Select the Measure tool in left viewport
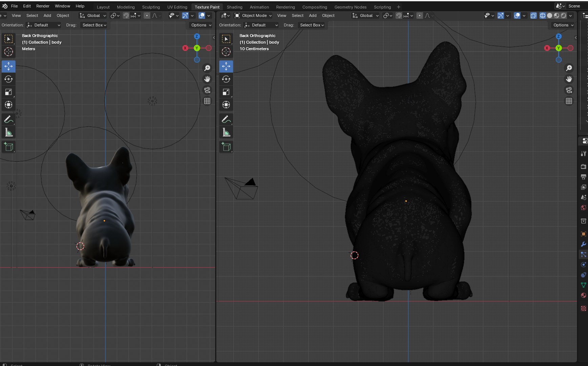 [x=8, y=133]
